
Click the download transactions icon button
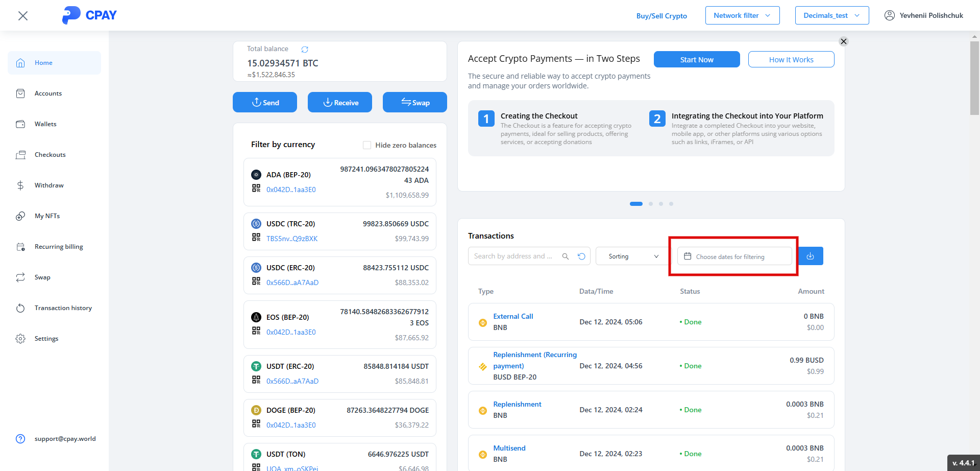[x=811, y=256]
